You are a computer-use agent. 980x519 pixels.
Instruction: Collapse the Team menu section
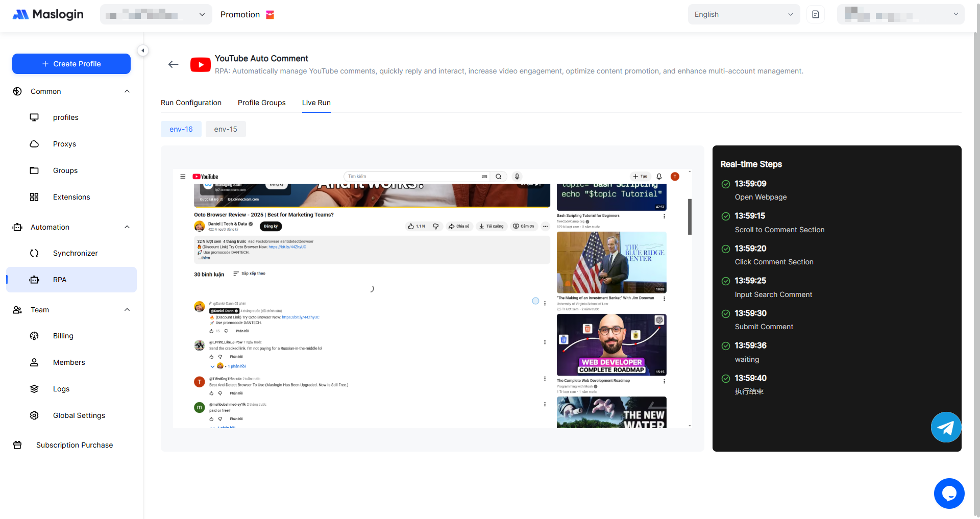point(127,310)
